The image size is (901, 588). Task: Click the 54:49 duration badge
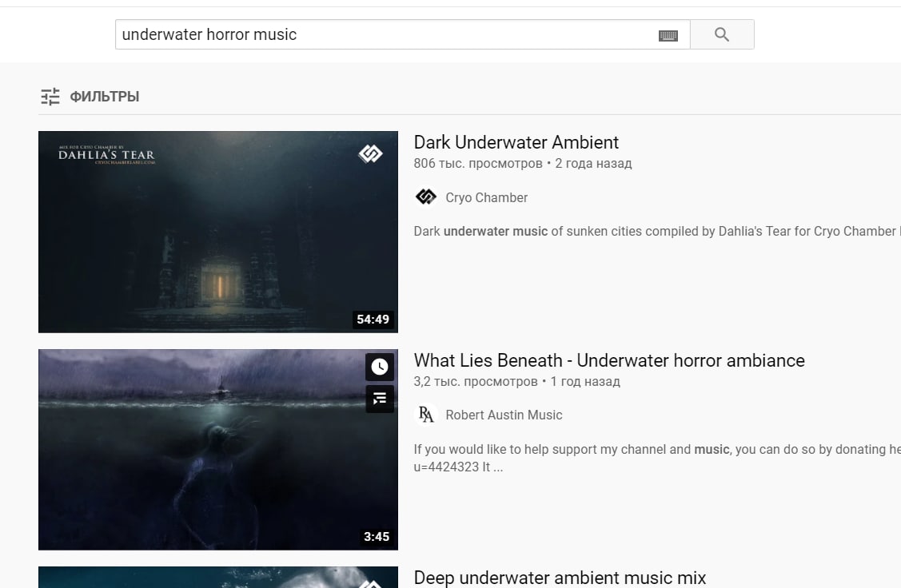373,320
